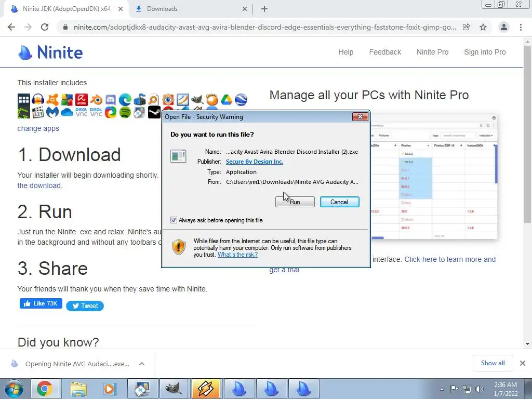Click the Ninite Pro screenshot thumbnail
Viewport: 532px width, 399px height.
point(434,177)
